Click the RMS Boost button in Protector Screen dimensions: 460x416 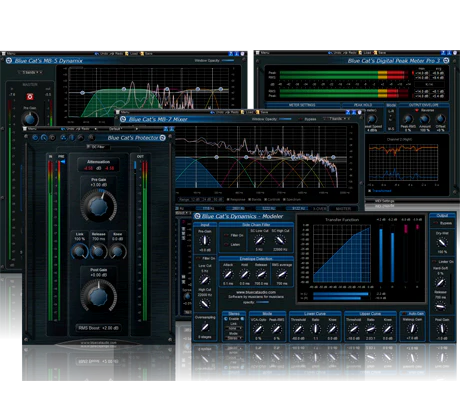coord(98,328)
